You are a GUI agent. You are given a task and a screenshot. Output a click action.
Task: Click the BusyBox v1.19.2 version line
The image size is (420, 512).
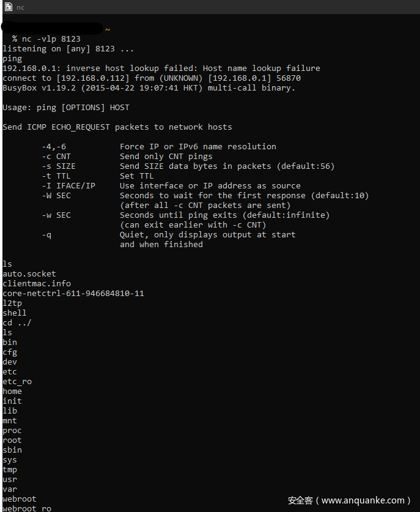point(149,88)
